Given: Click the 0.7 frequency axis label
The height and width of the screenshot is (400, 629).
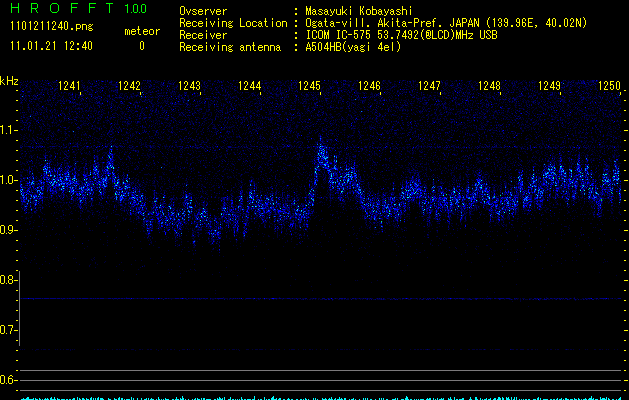Looking at the screenshot, I should [x=9, y=330].
